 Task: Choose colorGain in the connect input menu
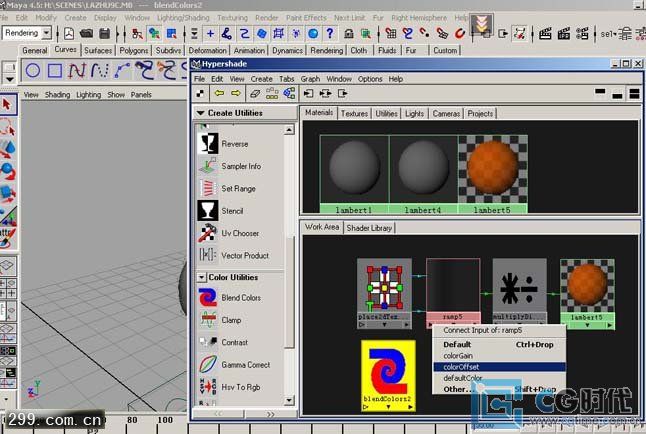click(x=499, y=356)
